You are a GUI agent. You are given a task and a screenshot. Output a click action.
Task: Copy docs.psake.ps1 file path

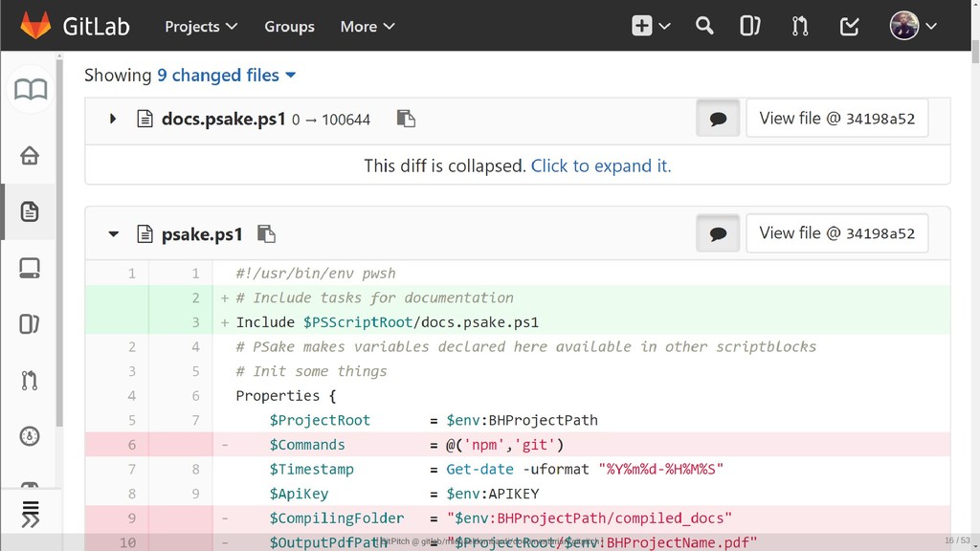point(406,119)
